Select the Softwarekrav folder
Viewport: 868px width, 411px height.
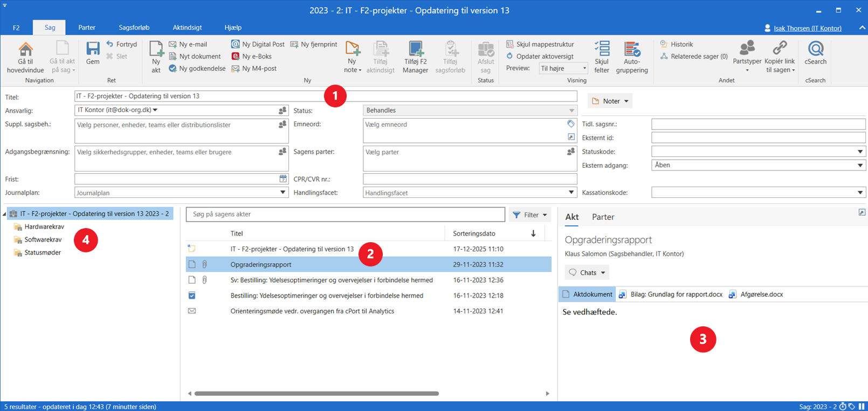tap(43, 239)
